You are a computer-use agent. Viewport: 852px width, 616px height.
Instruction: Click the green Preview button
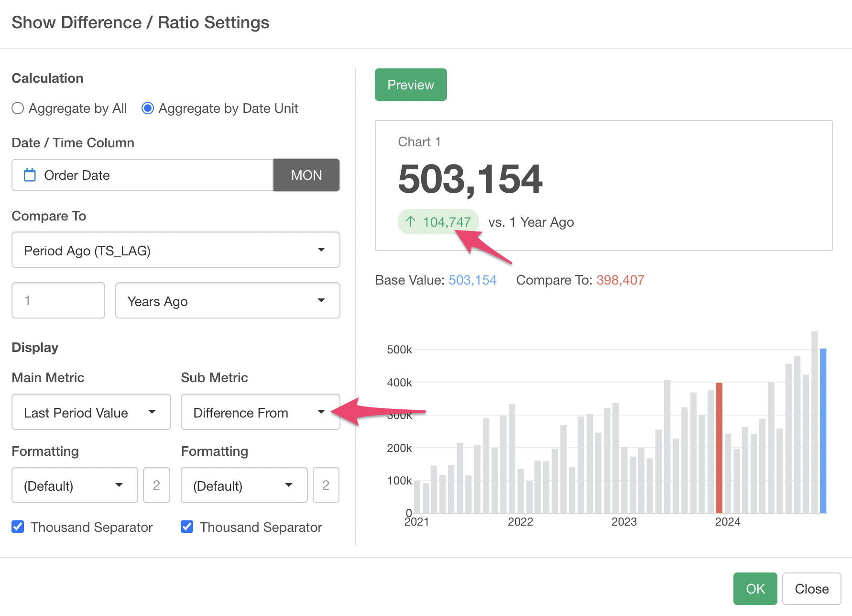tap(411, 85)
